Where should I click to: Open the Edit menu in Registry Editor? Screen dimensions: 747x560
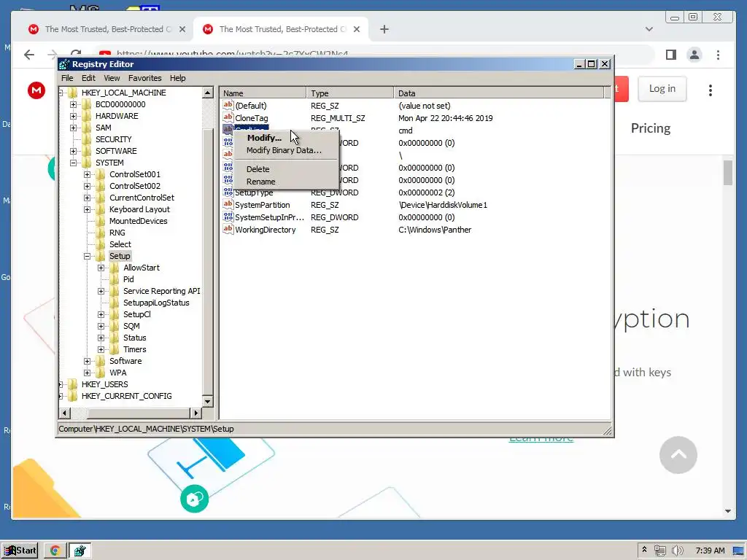(x=88, y=78)
